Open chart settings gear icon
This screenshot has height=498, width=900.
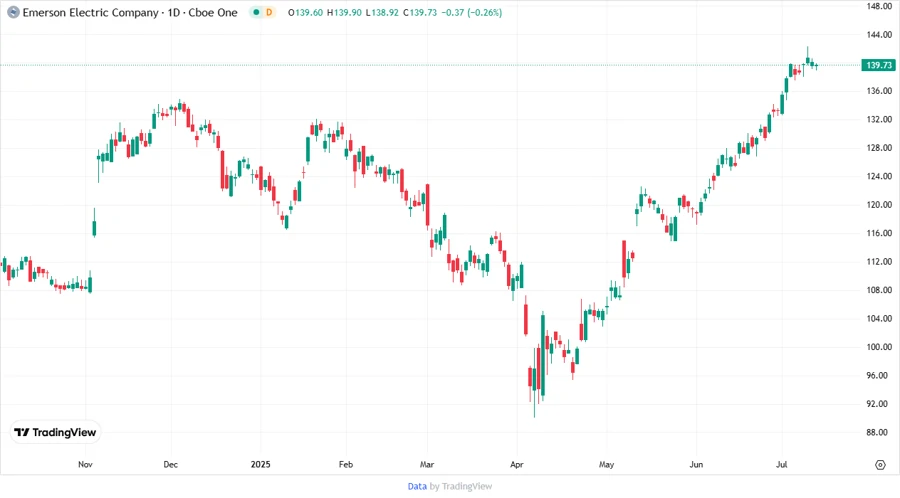pos(880,465)
